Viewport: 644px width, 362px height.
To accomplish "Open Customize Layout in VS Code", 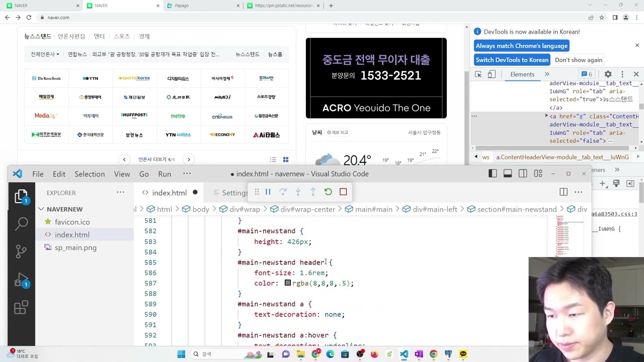I will pos(538,173).
